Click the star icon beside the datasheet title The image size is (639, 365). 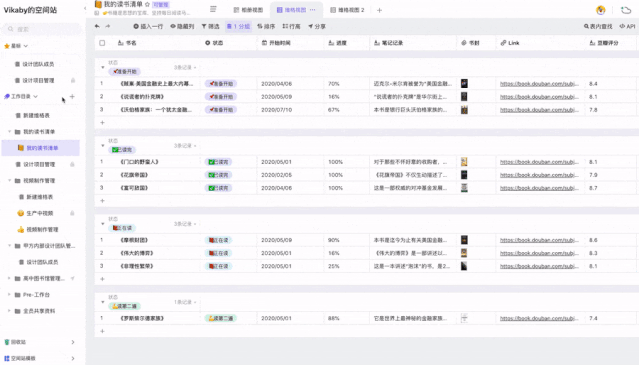148,4
